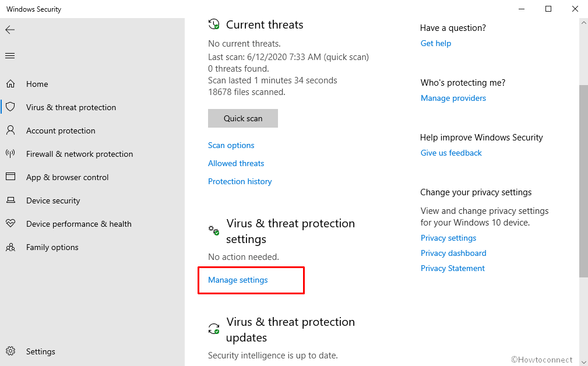Screen dimensions: 588x366
Task: View Allowed threats
Action: pos(236,163)
